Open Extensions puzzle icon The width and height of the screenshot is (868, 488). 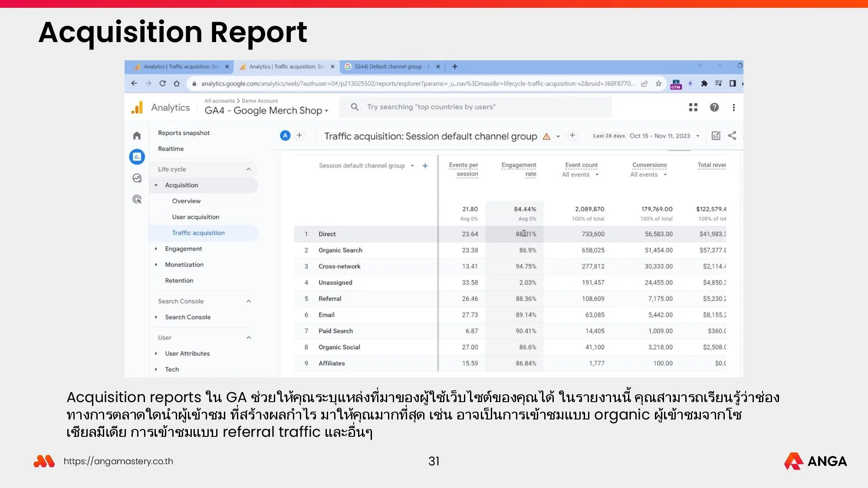point(704,83)
